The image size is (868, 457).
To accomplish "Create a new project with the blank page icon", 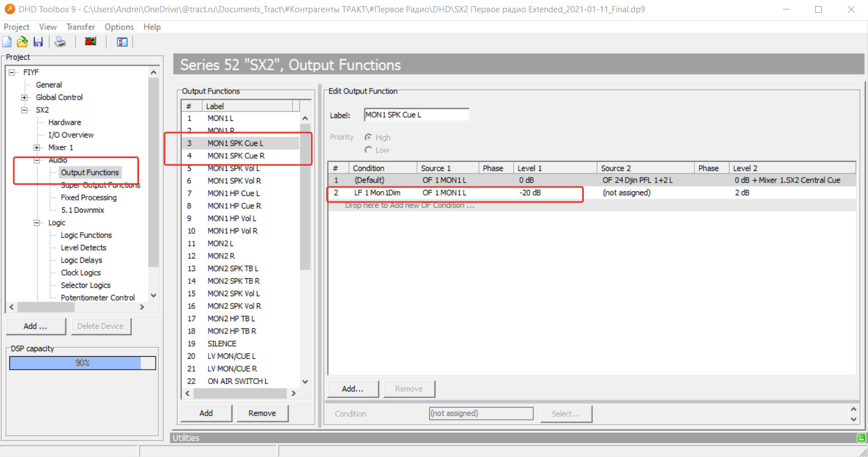I will pos(7,42).
